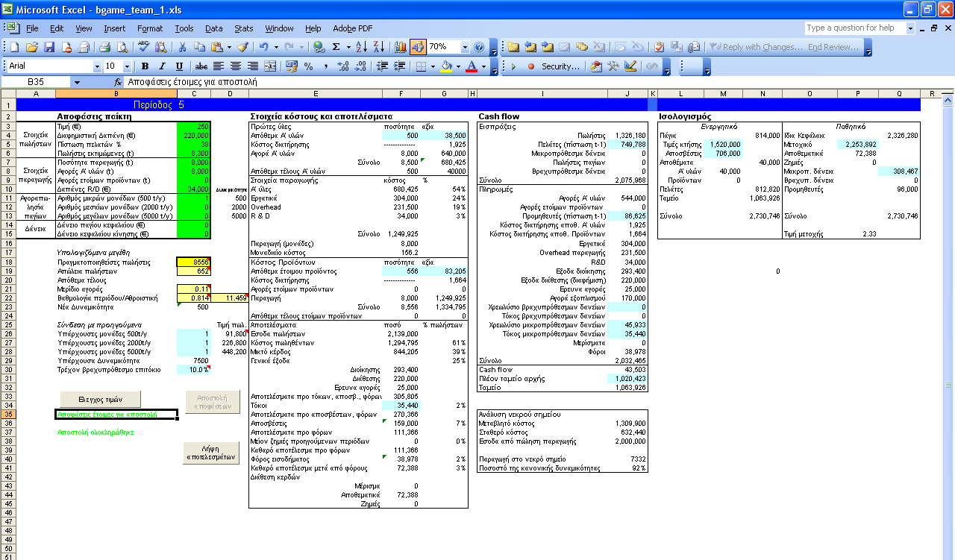This screenshot has height=560, width=955.
Task: Expand the Name Box dropdown
Action: [76, 82]
